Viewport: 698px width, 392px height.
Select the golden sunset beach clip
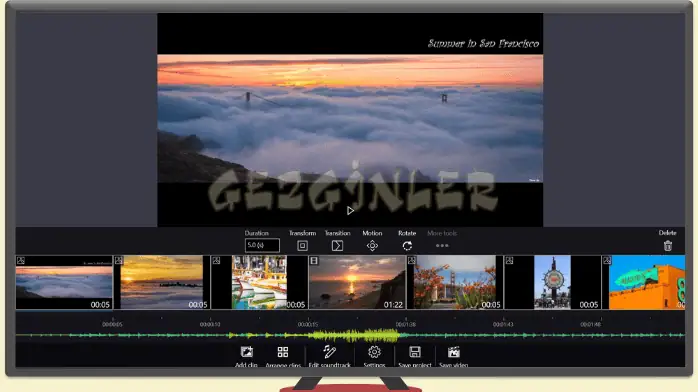(x=162, y=282)
